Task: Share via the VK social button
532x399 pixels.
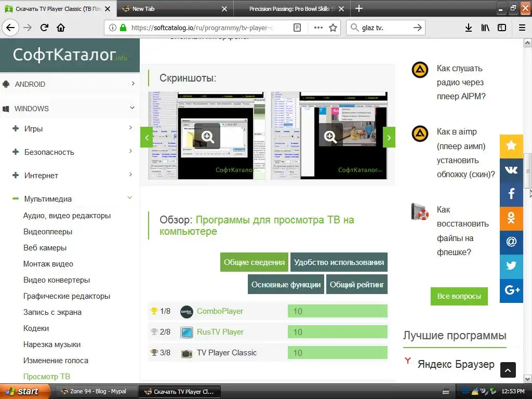Action: pyautogui.click(x=511, y=170)
